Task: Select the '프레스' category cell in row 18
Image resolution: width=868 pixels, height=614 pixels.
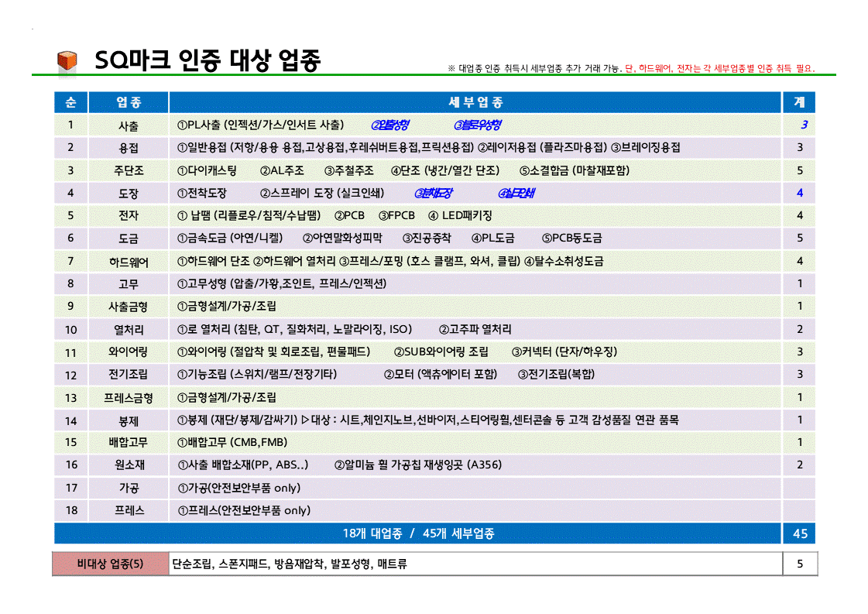Action: (x=129, y=510)
